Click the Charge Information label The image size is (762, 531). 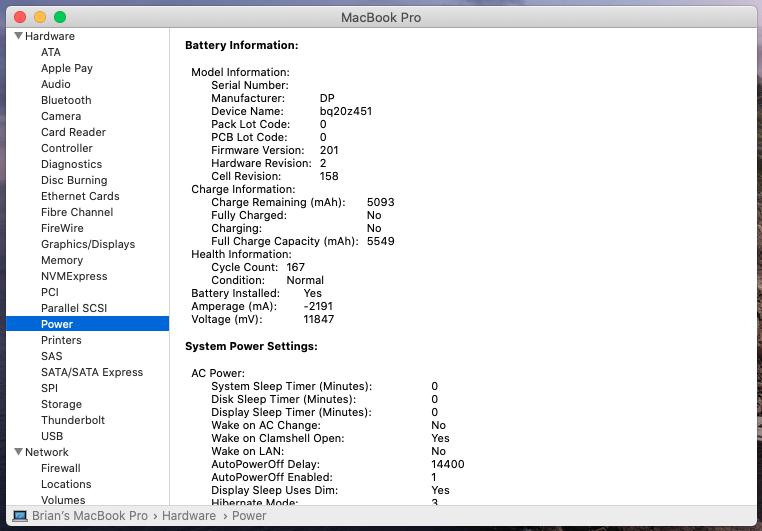[243, 189]
